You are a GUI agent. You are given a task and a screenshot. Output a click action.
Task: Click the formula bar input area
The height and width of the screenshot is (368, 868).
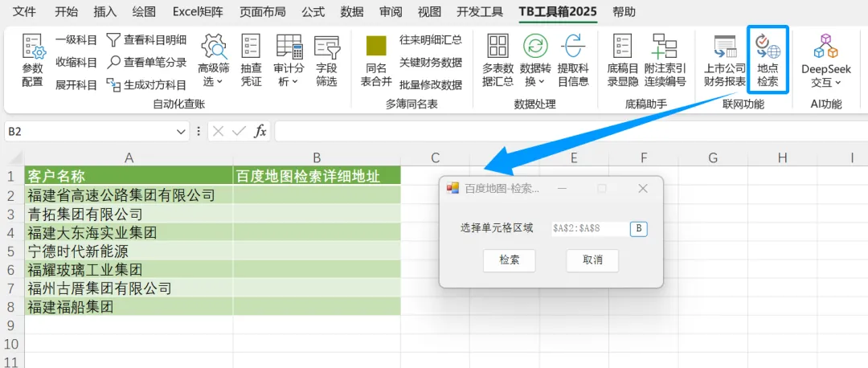(x=570, y=132)
